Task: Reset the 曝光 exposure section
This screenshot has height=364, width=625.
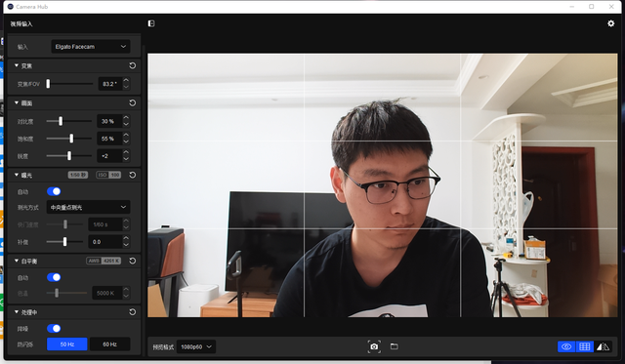Action: pos(133,175)
